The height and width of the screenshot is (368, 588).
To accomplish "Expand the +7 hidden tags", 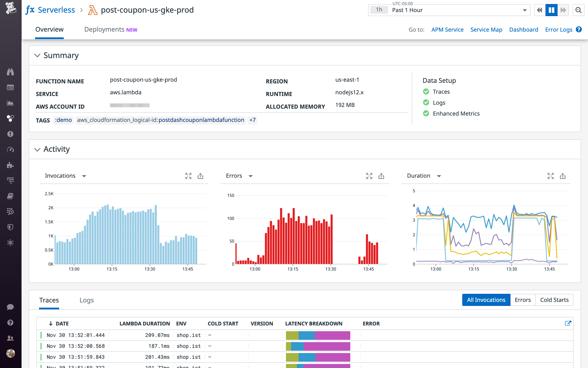I will (252, 120).
